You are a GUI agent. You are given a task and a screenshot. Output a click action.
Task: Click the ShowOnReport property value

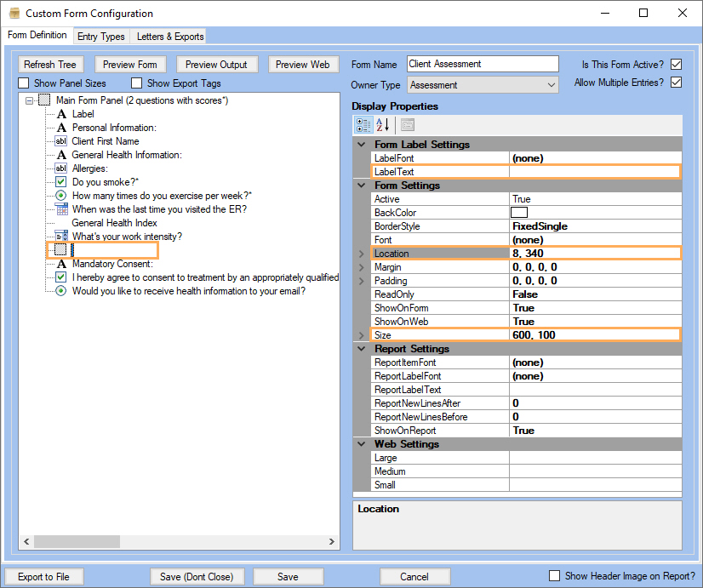coord(596,431)
